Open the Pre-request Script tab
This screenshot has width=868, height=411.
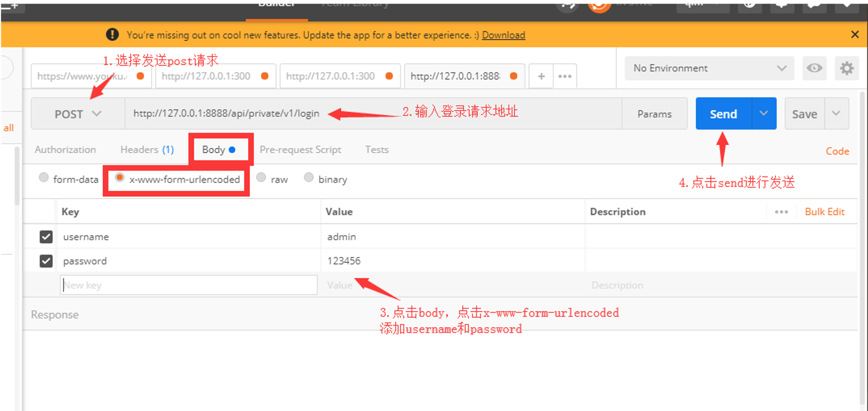click(x=300, y=149)
